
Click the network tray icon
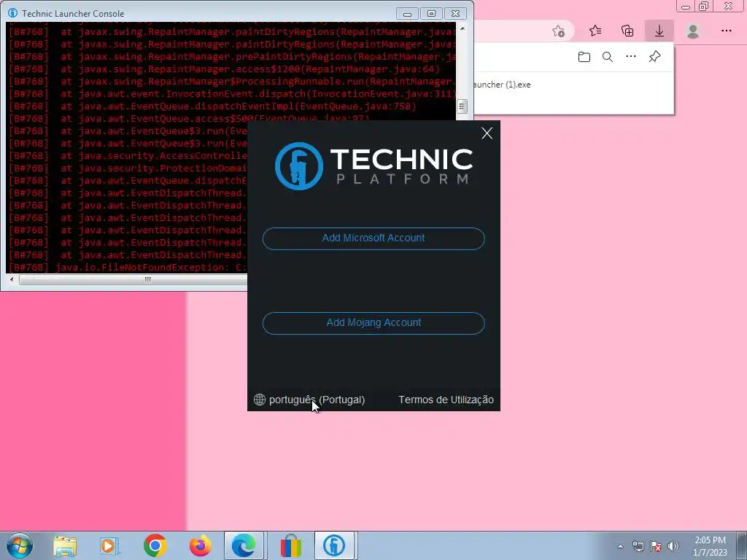638,546
